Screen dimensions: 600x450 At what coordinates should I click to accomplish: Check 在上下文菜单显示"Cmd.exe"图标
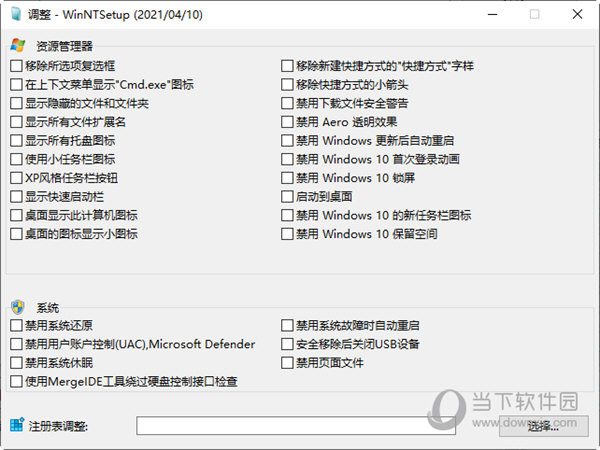point(16,85)
